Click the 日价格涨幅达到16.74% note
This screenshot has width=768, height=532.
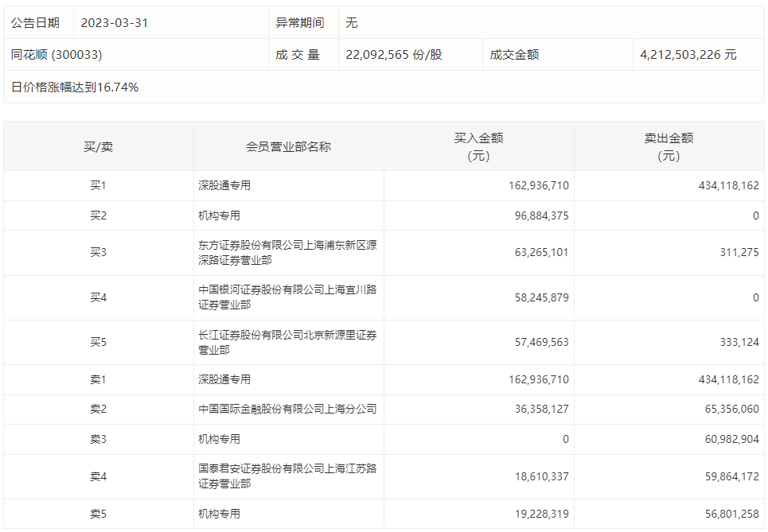[x=75, y=87]
